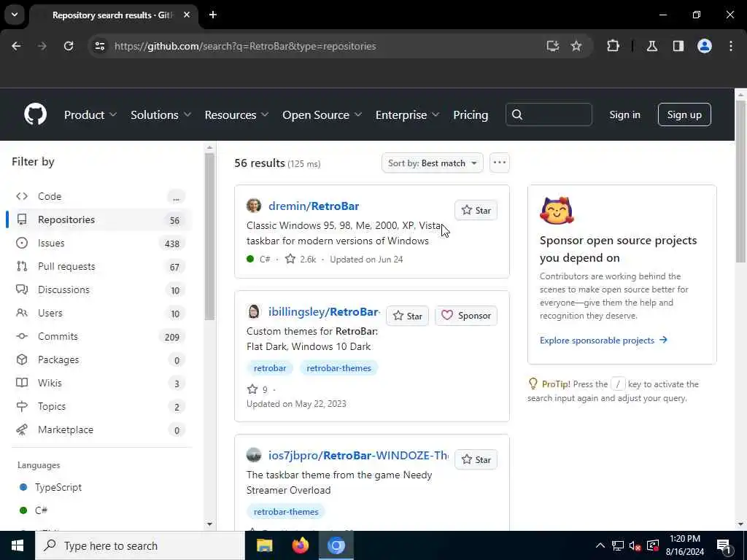Filter results by Code
Image resolution: width=747 pixels, height=560 pixels.
point(100,196)
